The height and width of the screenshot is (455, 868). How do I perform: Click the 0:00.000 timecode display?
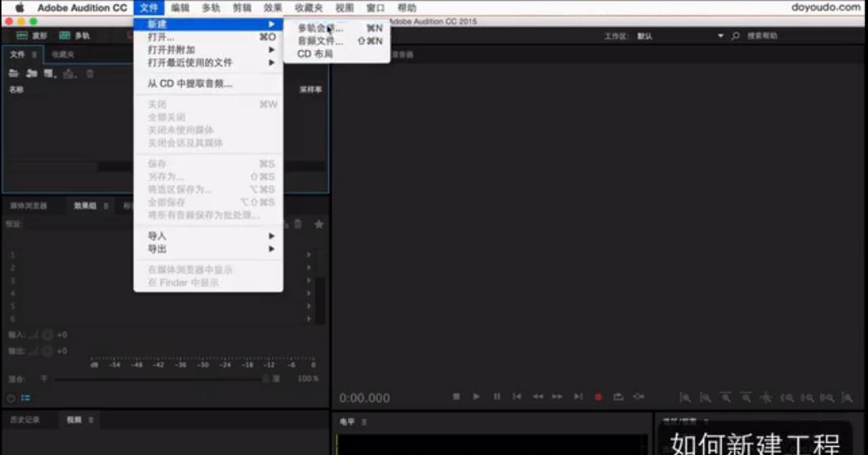click(x=364, y=398)
